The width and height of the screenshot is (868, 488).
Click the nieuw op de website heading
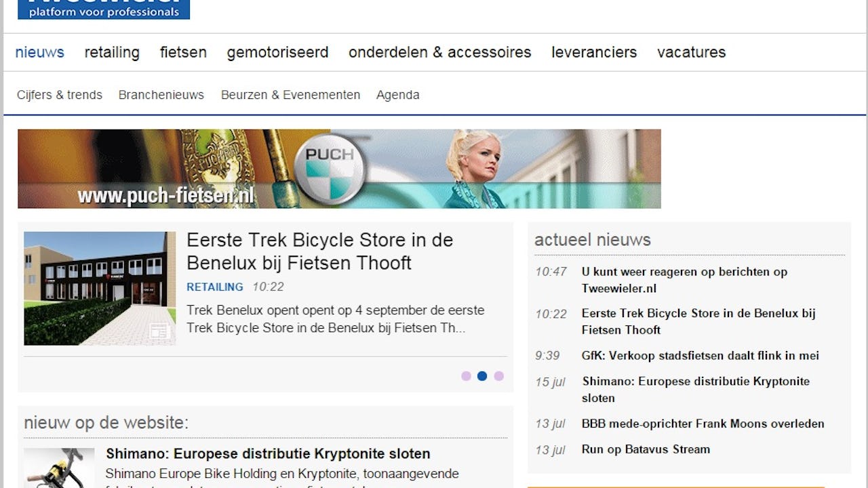106,423
